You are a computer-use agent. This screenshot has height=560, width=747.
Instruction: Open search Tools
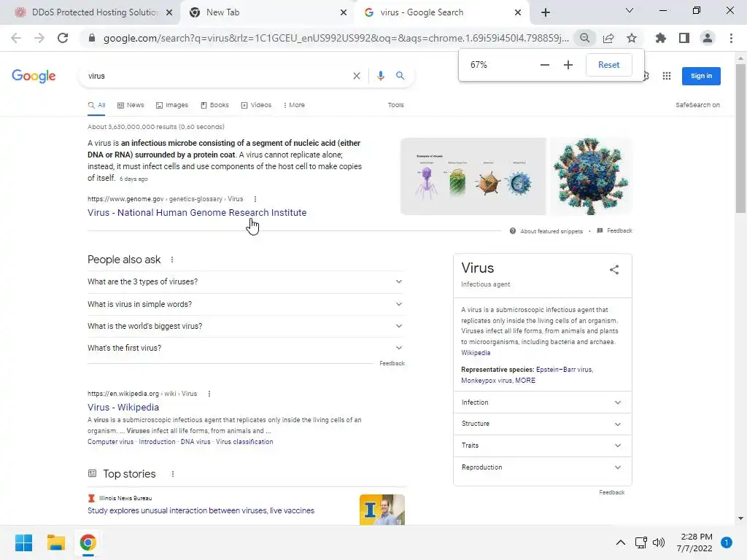395,105
